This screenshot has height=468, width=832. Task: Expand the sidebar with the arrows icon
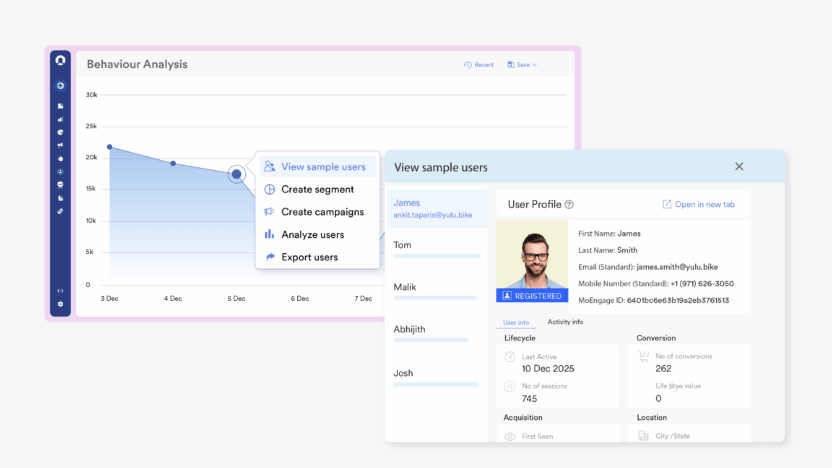(x=60, y=290)
